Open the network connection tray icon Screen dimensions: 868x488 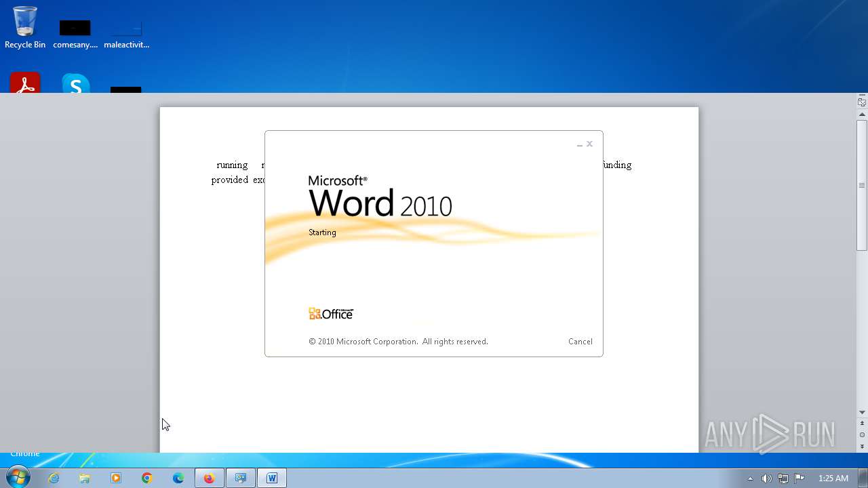[783, 479]
